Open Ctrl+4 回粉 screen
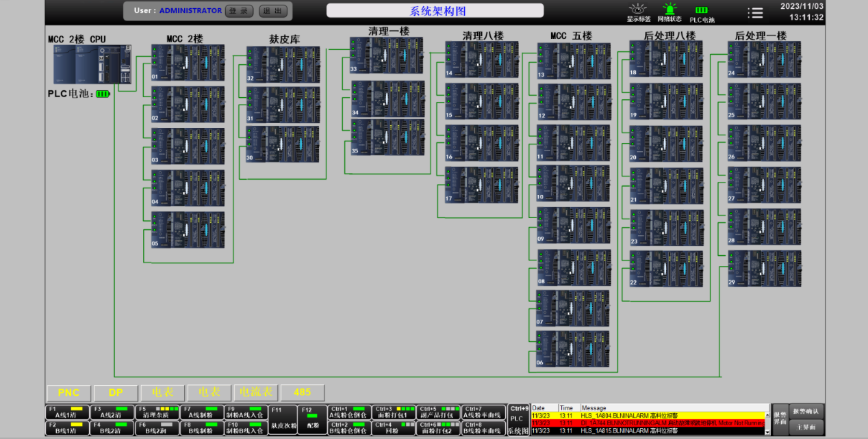This screenshot has height=439, width=868. [394, 427]
